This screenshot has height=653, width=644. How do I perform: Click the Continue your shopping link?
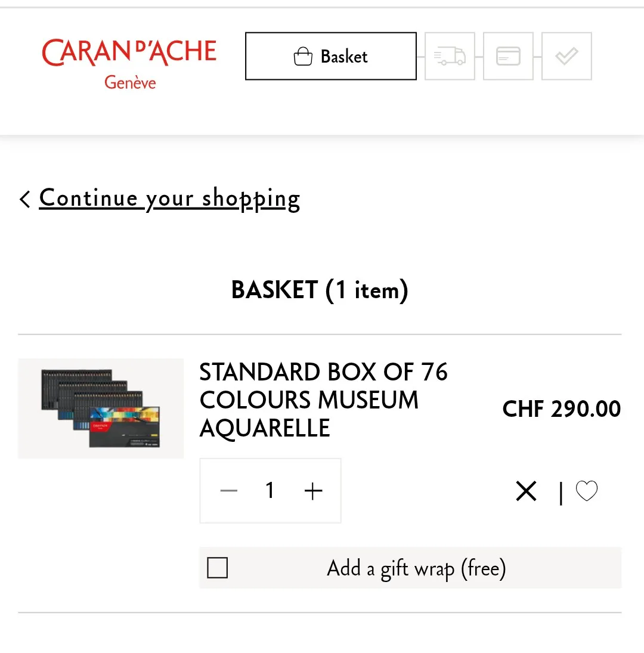pos(169,198)
